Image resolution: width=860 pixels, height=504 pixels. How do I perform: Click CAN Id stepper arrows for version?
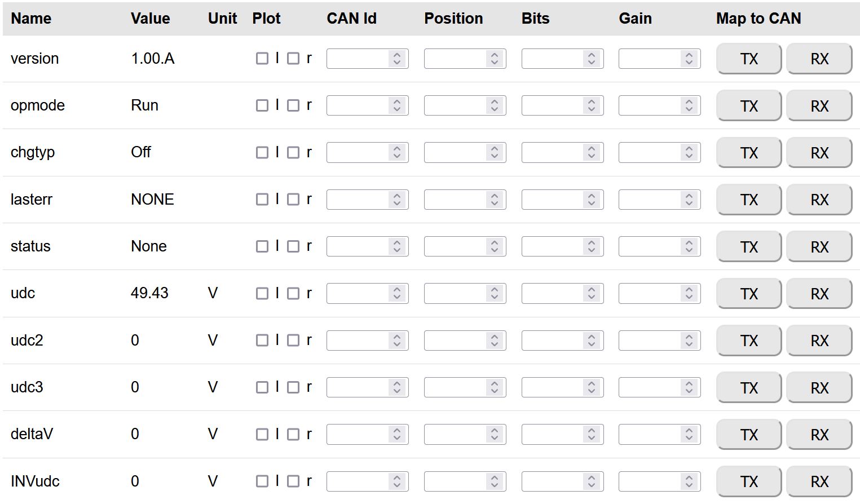[397, 59]
